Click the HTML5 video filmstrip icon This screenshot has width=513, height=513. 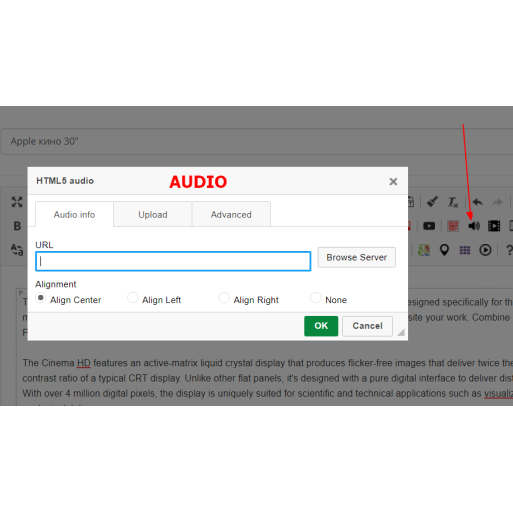[494, 226]
